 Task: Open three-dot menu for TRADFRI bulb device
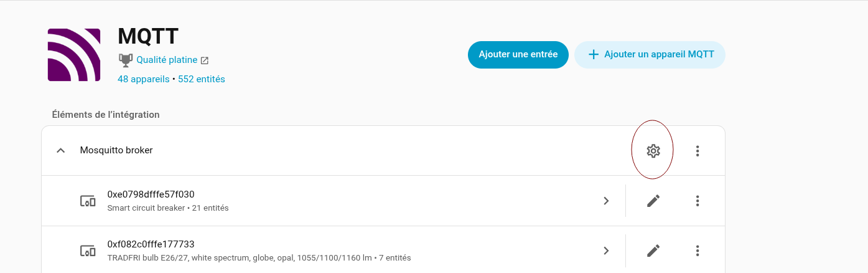coord(698,251)
